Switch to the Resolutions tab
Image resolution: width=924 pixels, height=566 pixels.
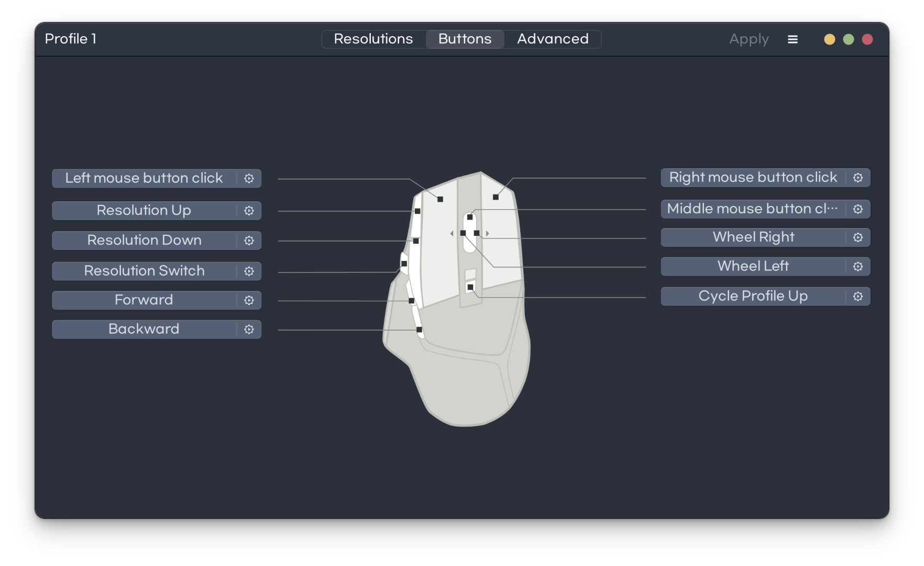[x=373, y=39]
